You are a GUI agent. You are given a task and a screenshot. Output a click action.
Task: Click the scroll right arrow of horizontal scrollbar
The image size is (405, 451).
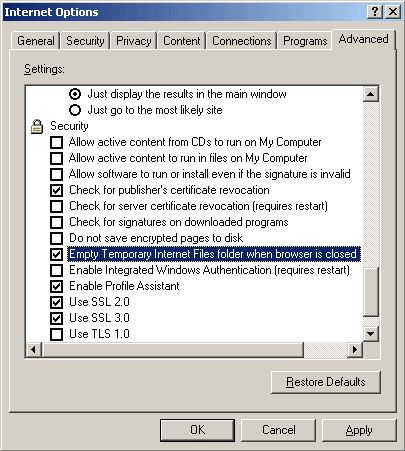click(355, 350)
